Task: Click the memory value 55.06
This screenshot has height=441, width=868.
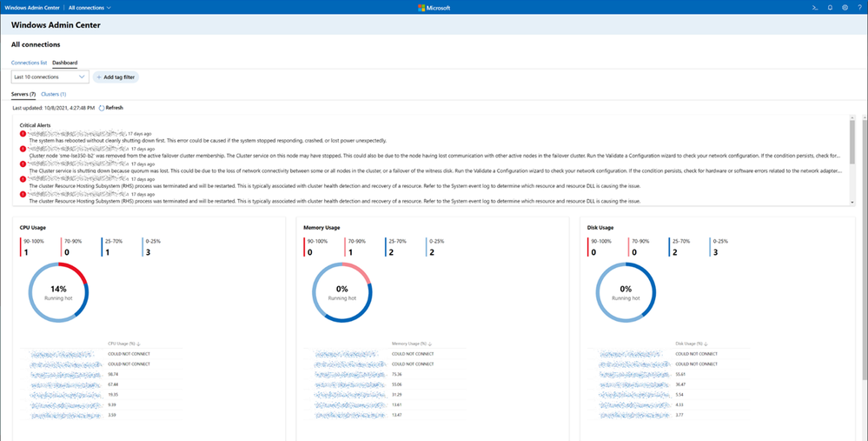Action: click(x=397, y=384)
